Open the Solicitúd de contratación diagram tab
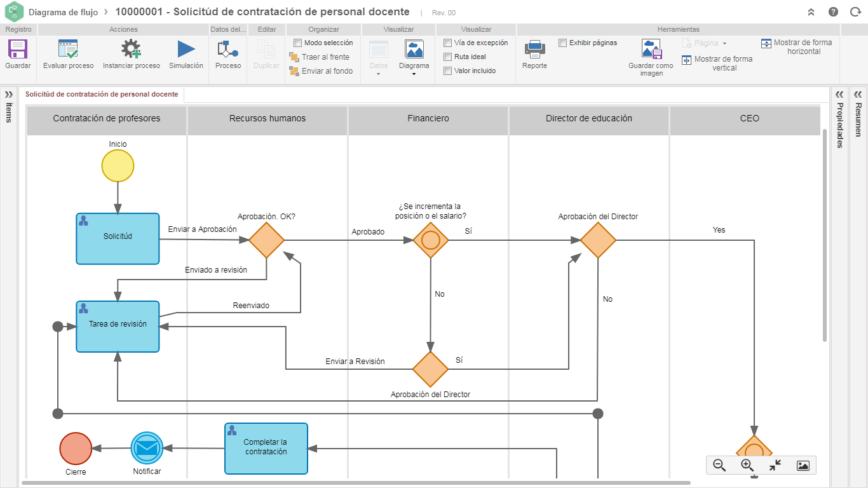 click(102, 94)
